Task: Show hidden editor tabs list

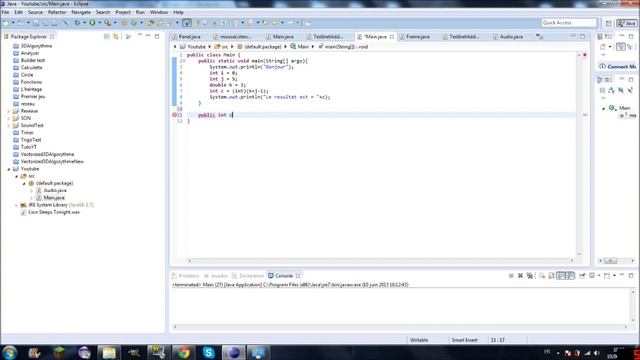Action: point(540,37)
